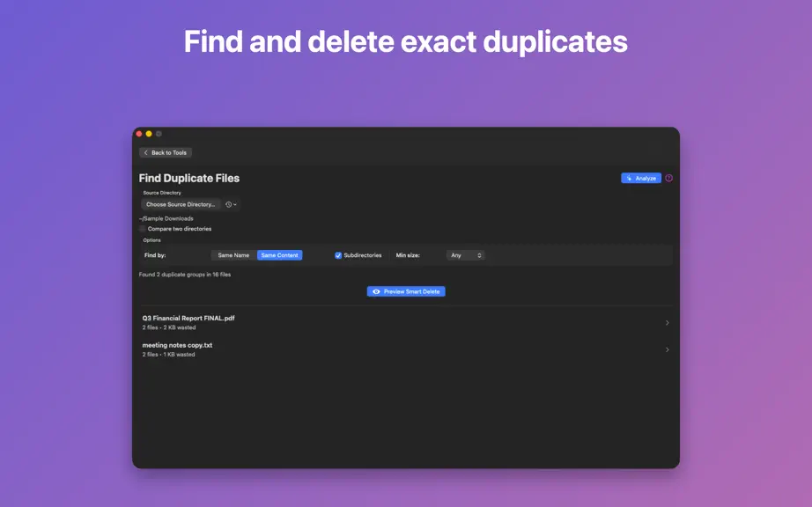Screen dimensions: 812x507
Task: Expand Q3 Financial Report FINAL.pdf chevron
Action: coord(667,323)
